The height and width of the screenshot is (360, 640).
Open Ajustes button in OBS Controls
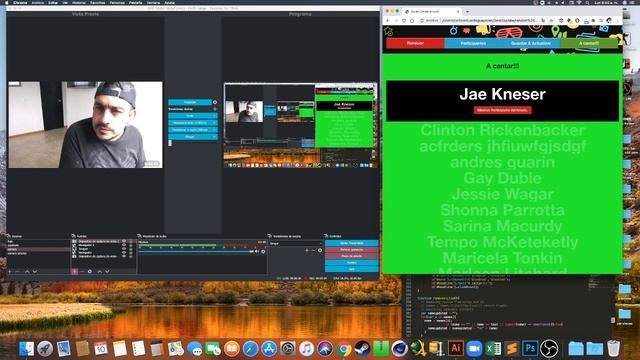pyautogui.click(x=352, y=262)
